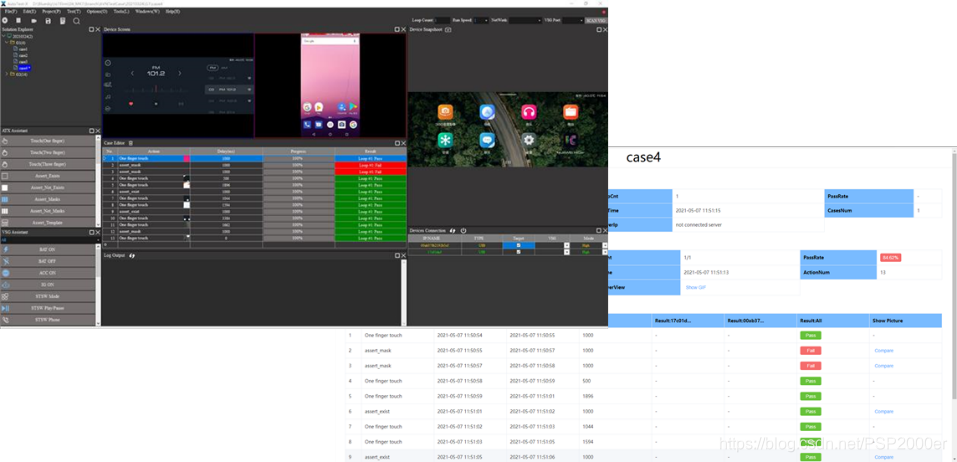This screenshot has width=957, height=462.
Task: Click blue navigation app icon in Device Snapshot
Action: pos(486,112)
